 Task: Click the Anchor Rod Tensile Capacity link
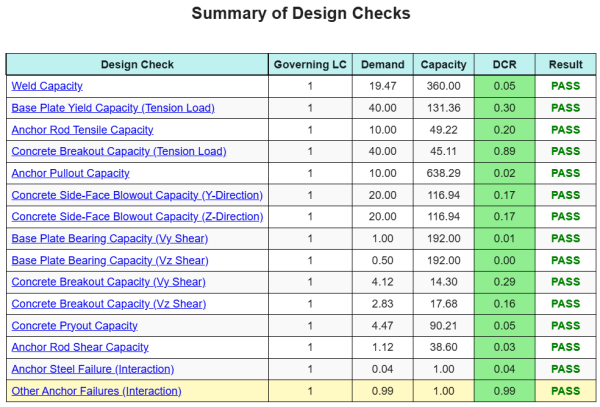(82, 130)
